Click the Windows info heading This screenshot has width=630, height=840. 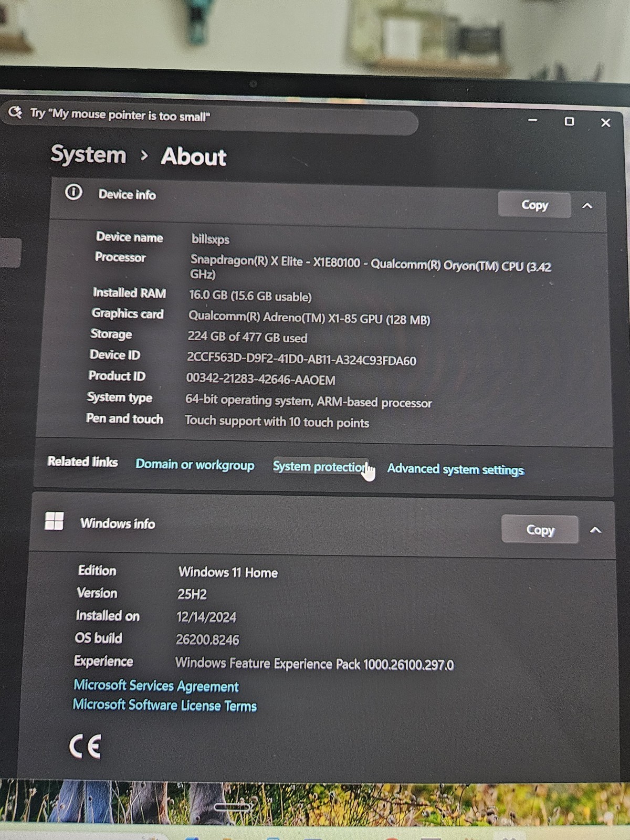118,523
